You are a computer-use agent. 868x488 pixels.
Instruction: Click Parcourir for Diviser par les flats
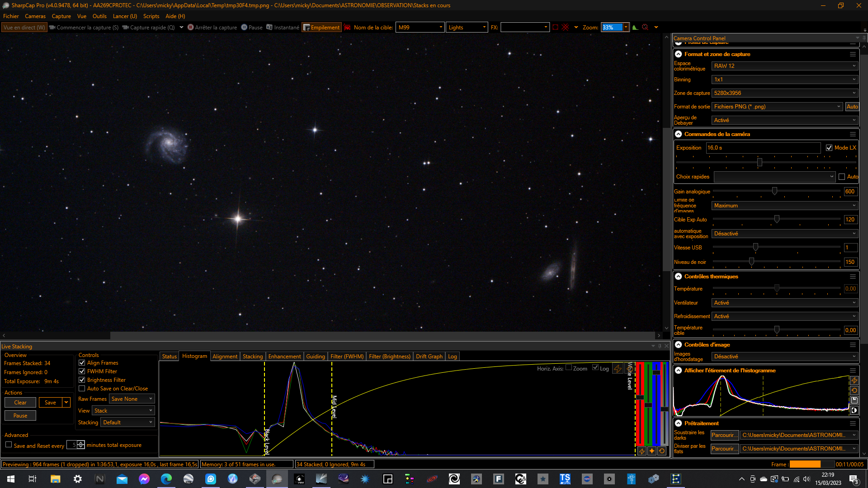pos(725,449)
